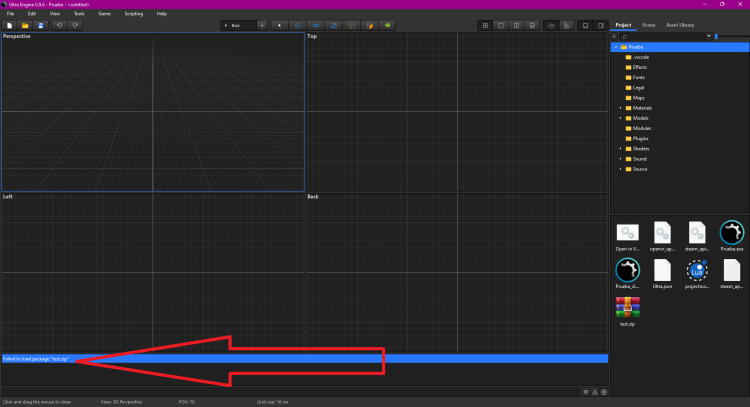Click the Undo arrow icon
The width and height of the screenshot is (750, 407).
[x=59, y=24]
